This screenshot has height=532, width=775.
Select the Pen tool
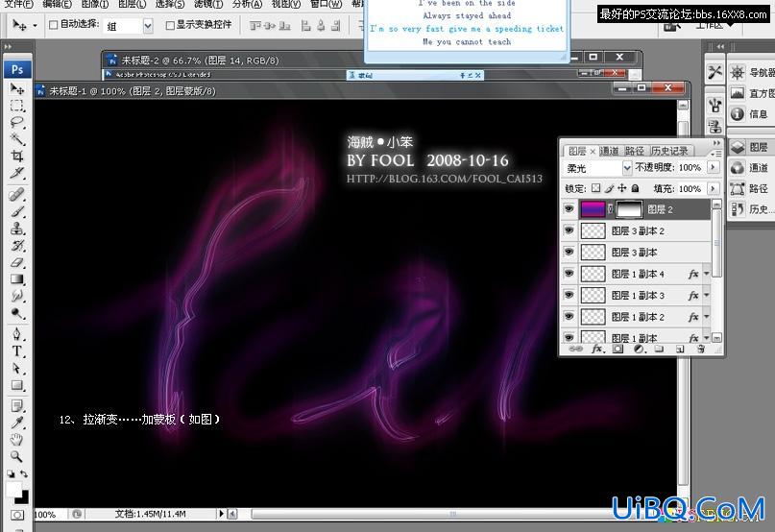[x=17, y=334]
